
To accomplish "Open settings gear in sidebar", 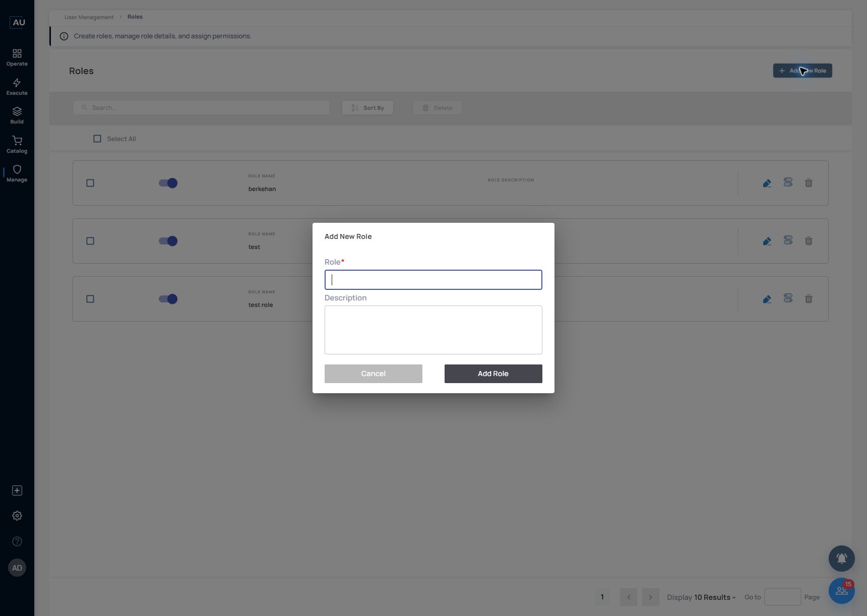I will (x=17, y=516).
